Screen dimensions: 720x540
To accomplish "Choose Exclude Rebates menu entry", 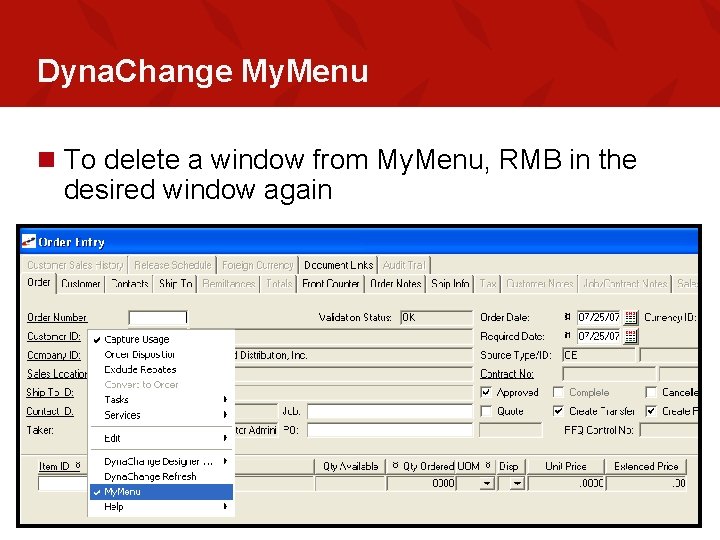I will 161,370.
